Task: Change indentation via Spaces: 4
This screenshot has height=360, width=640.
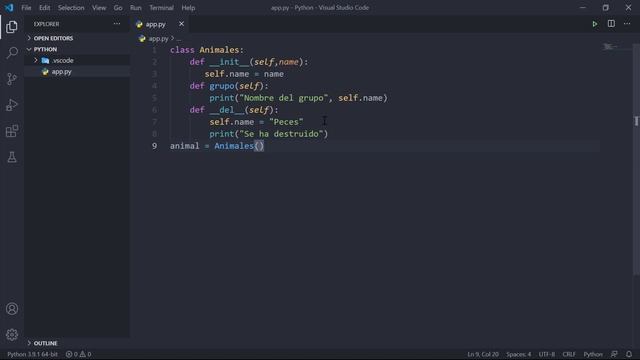Action: [518, 354]
